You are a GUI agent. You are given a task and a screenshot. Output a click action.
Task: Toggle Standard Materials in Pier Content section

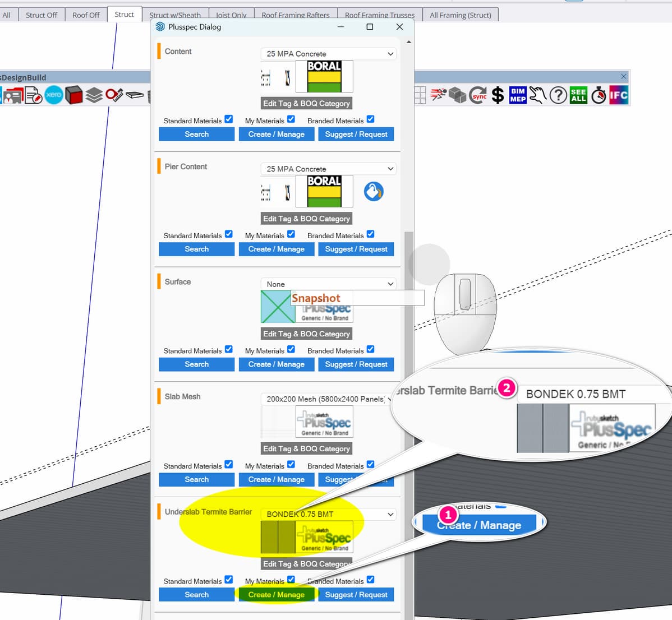click(229, 234)
